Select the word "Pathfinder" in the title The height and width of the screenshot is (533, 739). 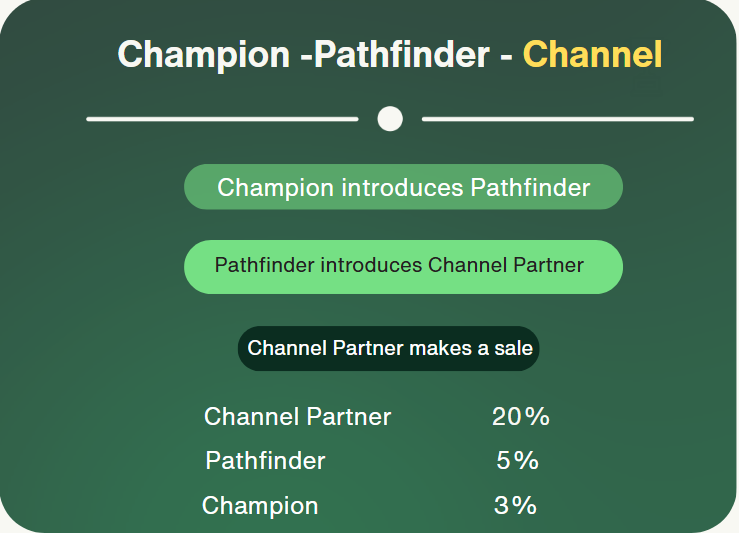(x=400, y=54)
